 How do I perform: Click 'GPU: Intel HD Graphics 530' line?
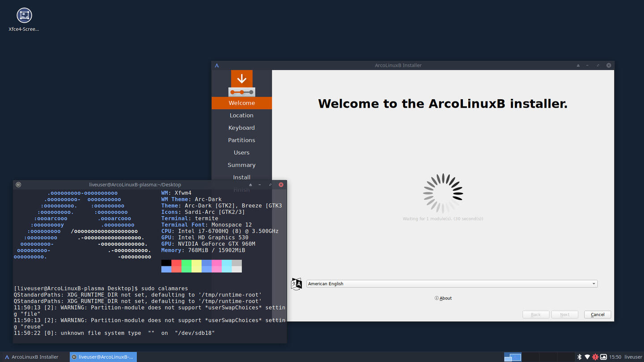[205, 238]
